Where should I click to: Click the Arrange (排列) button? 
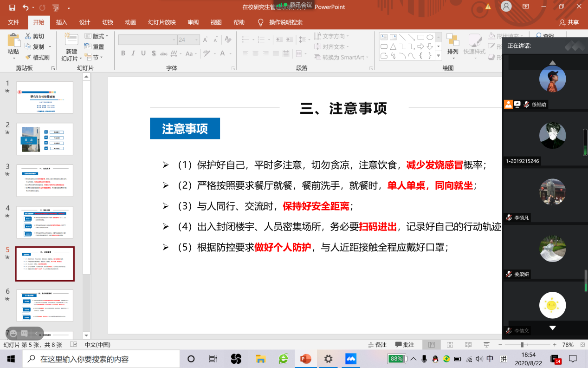pyautogui.click(x=452, y=46)
